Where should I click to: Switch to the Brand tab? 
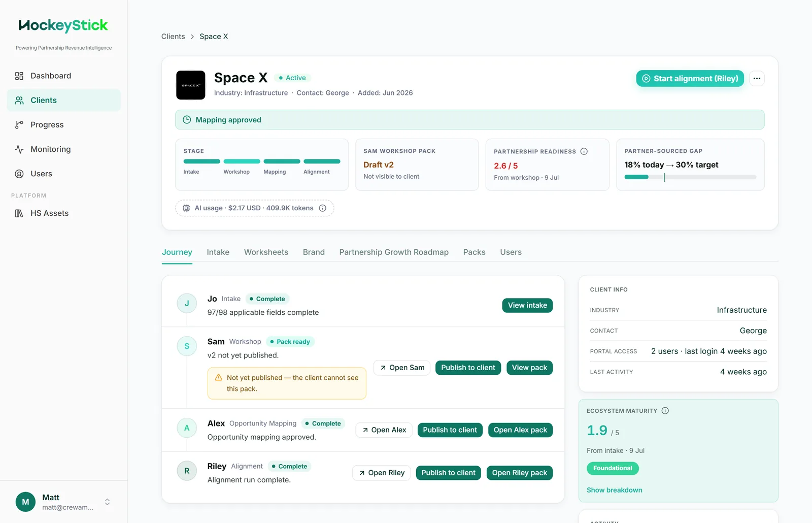[314, 252]
